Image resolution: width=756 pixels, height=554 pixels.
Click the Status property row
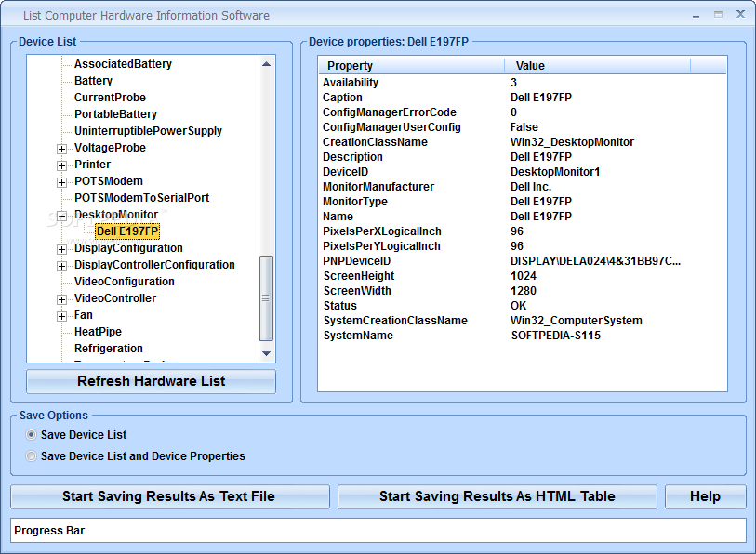[x=523, y=306]
